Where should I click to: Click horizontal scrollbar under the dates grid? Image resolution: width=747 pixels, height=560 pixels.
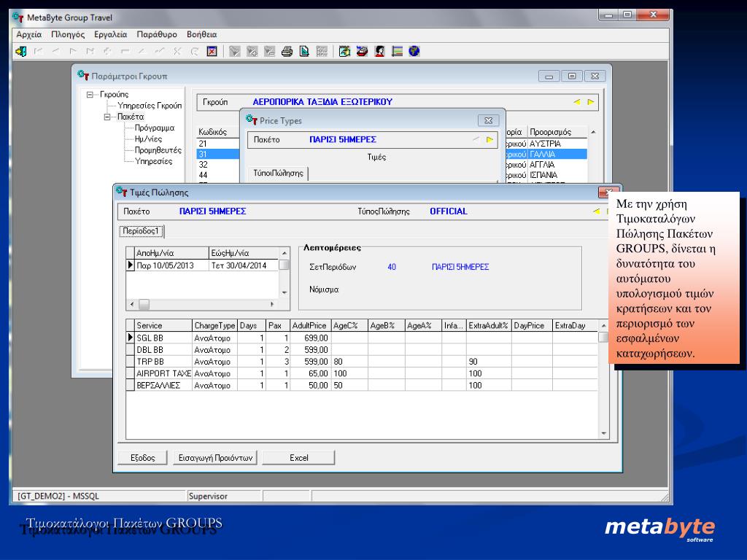click(204, 303)
